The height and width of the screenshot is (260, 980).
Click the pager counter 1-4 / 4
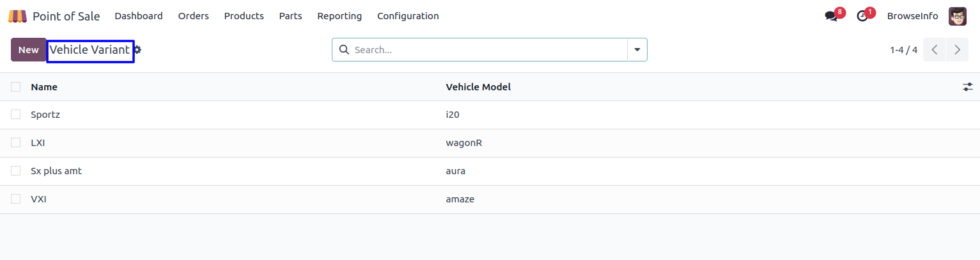click(903, 50)
